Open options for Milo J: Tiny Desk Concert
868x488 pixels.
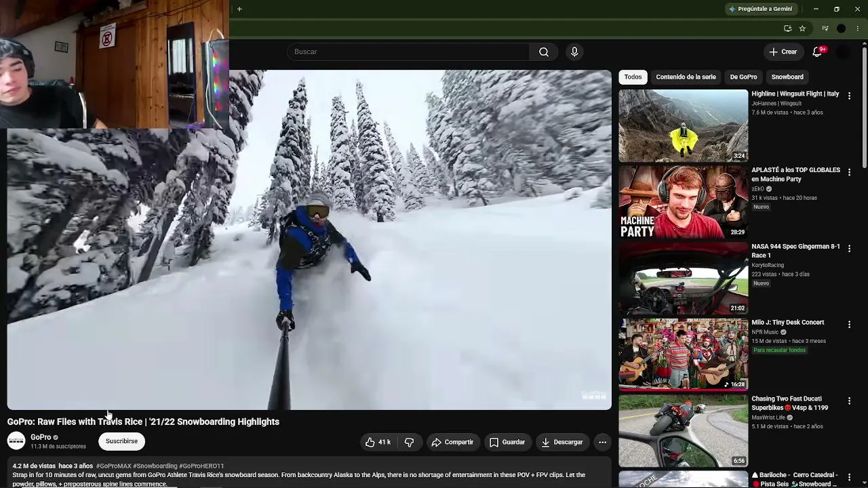[x=849, y=325]
